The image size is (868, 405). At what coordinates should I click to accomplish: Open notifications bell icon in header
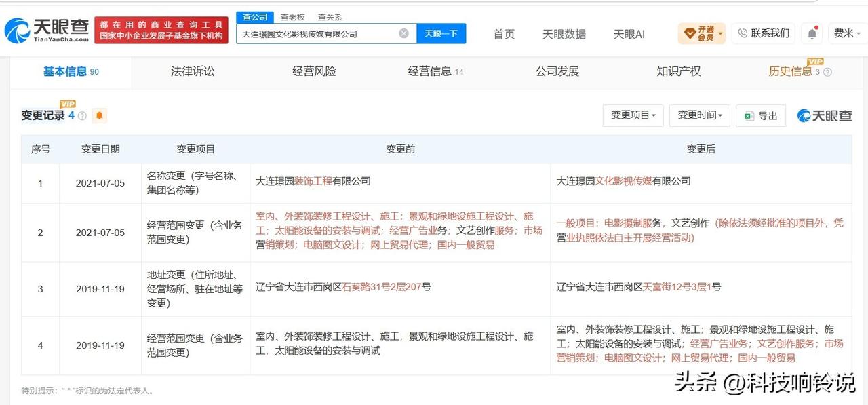(812, 33)
